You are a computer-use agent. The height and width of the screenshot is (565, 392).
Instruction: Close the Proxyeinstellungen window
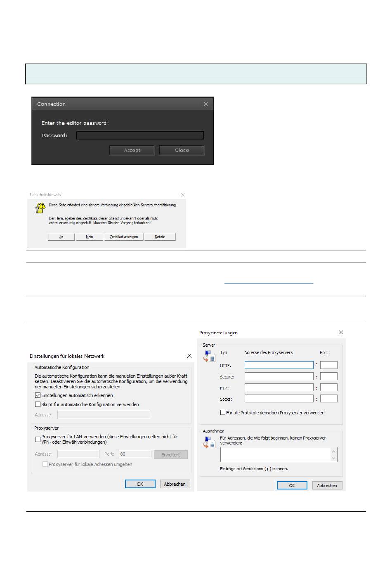point(341,332)
